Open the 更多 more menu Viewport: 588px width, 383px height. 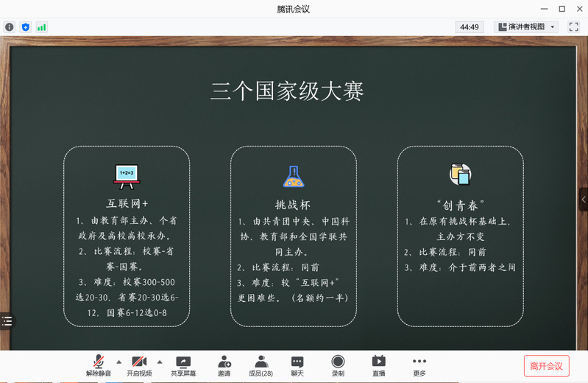coord(419,365)
